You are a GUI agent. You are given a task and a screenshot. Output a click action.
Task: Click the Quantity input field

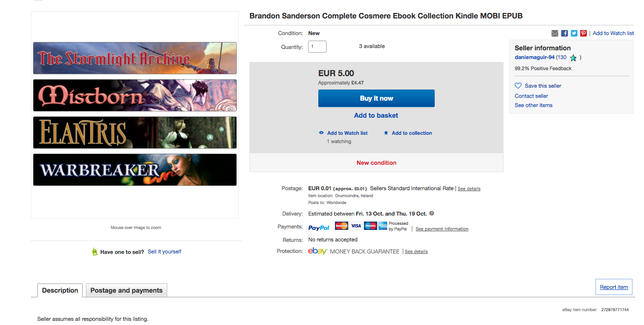(317, 47)
